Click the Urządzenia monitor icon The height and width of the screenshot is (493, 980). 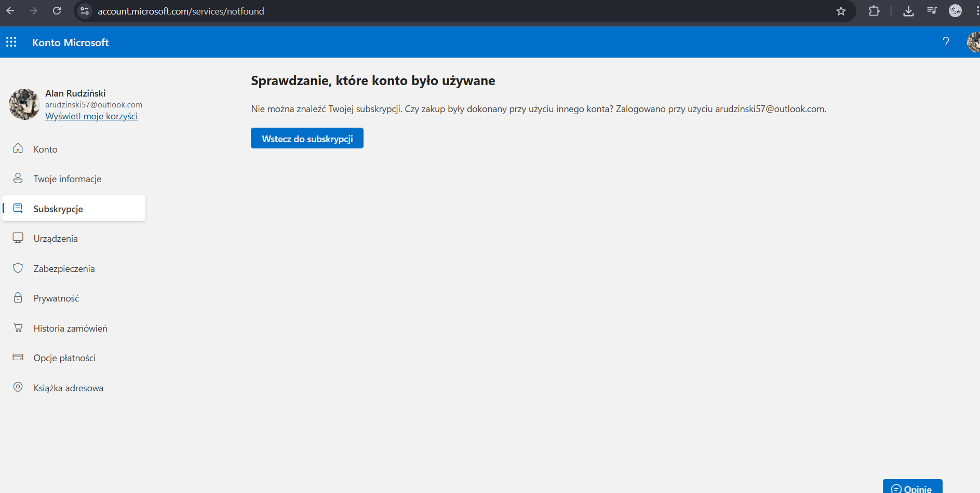[x=18, y=238]
